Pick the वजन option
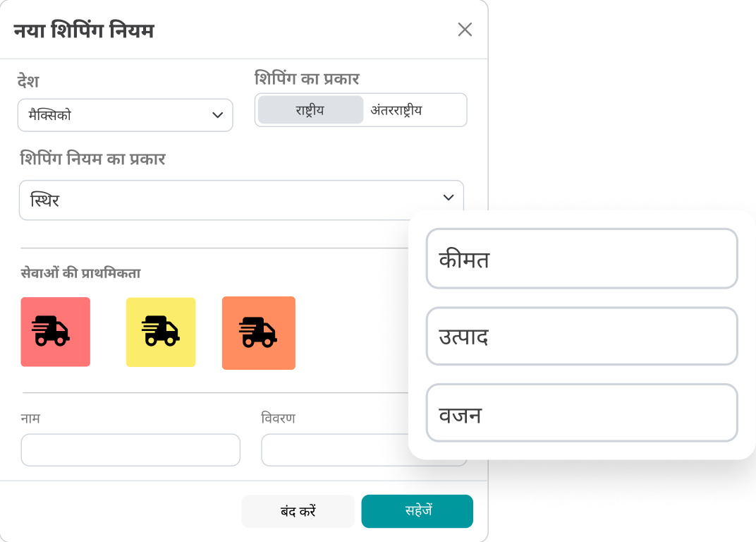Viewport: 756px width, 542px height. (581, 413)
